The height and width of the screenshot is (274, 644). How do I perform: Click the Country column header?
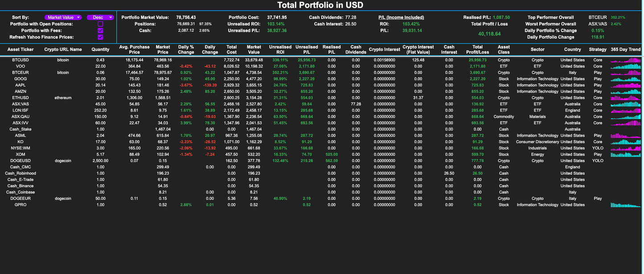pos(572,49)
